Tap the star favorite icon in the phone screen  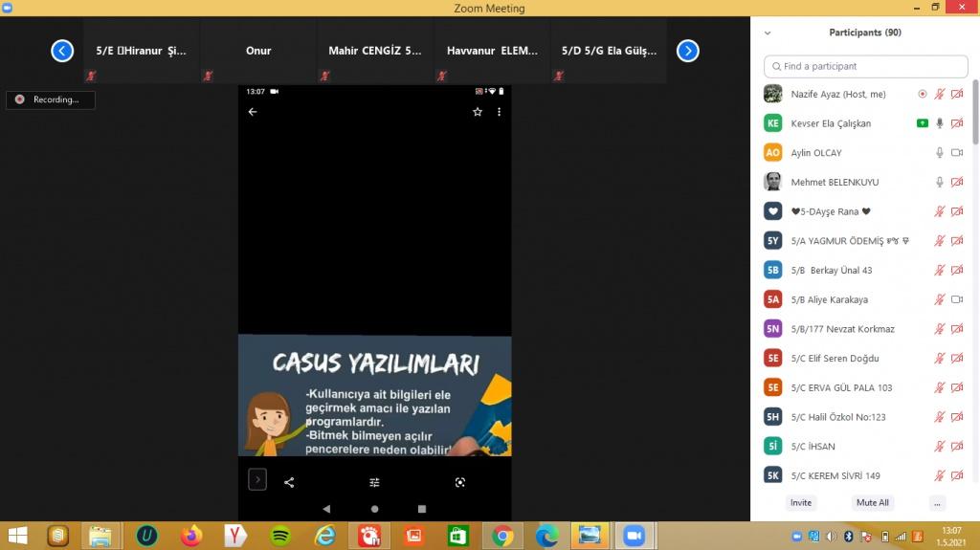478,112
